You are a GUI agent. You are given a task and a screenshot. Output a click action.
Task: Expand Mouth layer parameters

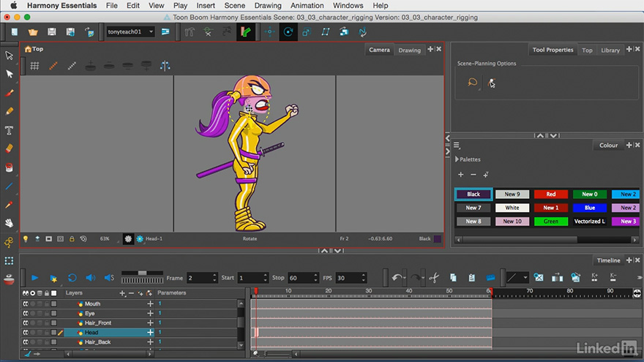(x=150, y=303)
